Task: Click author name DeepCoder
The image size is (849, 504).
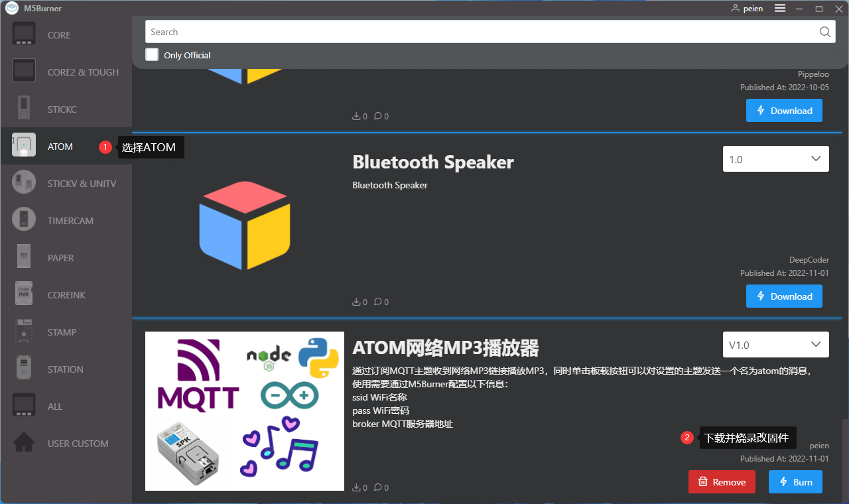Action: [809, 260]
